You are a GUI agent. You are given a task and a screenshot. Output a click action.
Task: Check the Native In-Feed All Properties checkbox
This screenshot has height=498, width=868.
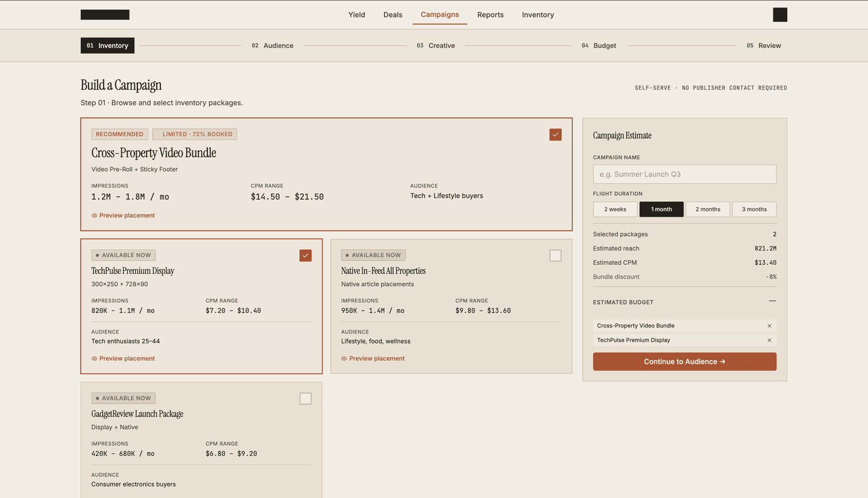(555, 255)
